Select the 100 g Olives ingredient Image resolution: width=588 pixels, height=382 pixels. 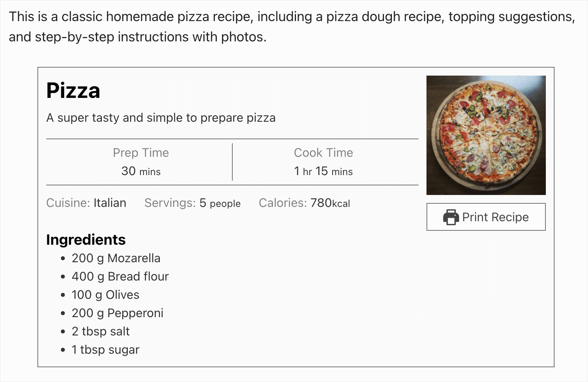click(105, 295)
